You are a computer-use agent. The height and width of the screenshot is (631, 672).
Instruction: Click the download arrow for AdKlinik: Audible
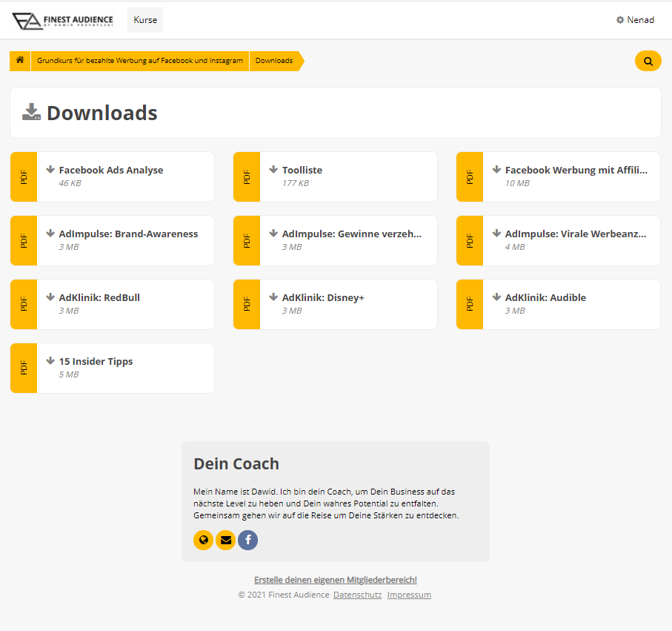(x=496, y=297)
